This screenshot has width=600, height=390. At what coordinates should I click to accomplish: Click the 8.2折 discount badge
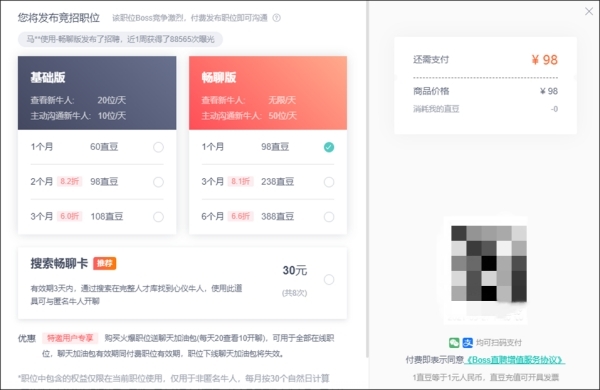[70, 181]
